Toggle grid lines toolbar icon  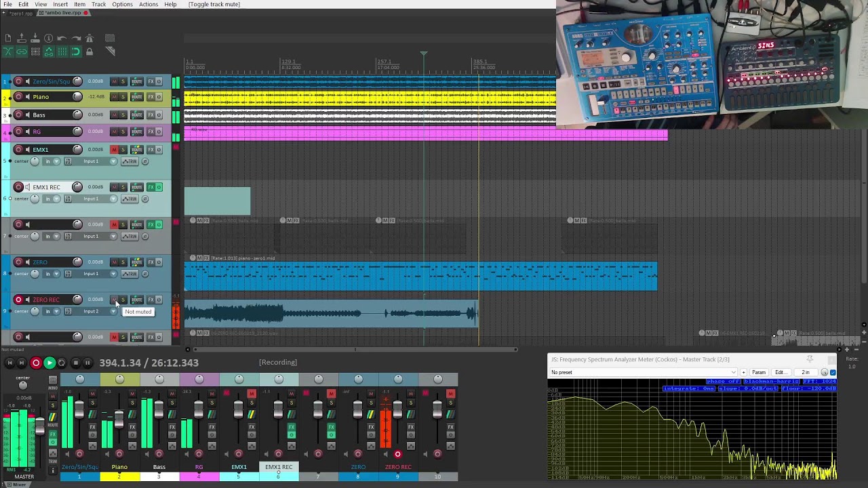click(62, 52)
